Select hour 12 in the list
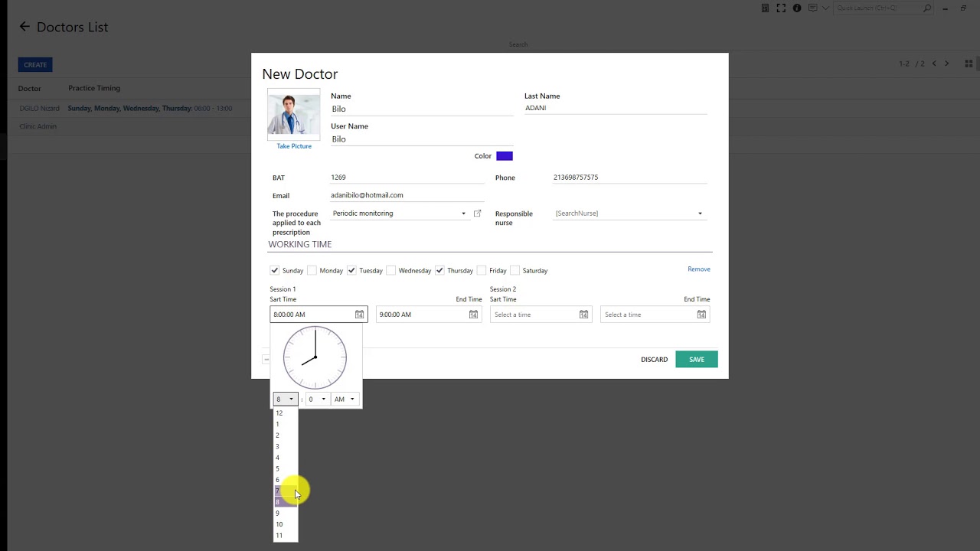980x551 pixels. (x=285, y=413)
